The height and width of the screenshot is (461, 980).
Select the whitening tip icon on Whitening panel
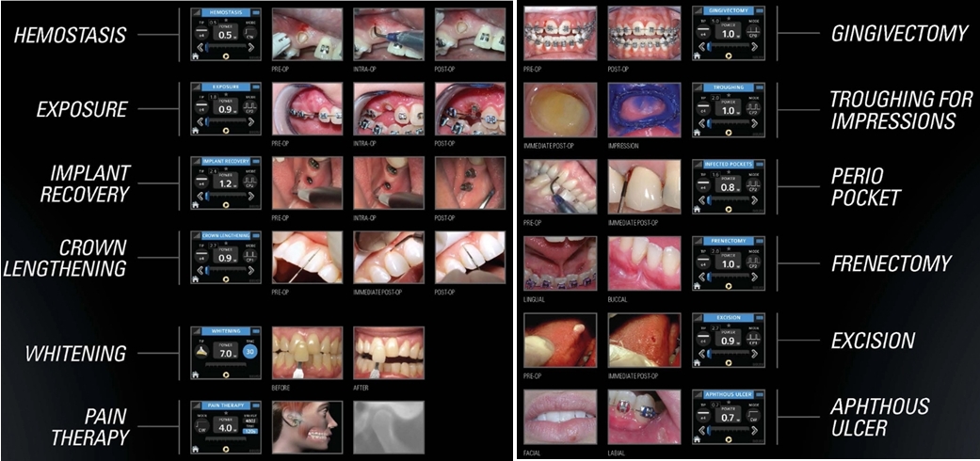click(x=200, y=351)
